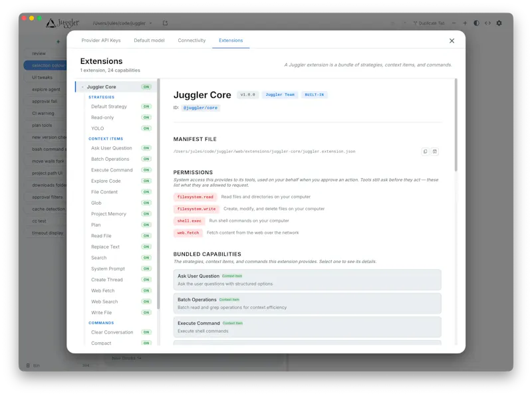Copy the manifest file path icon

coord(425,151)
